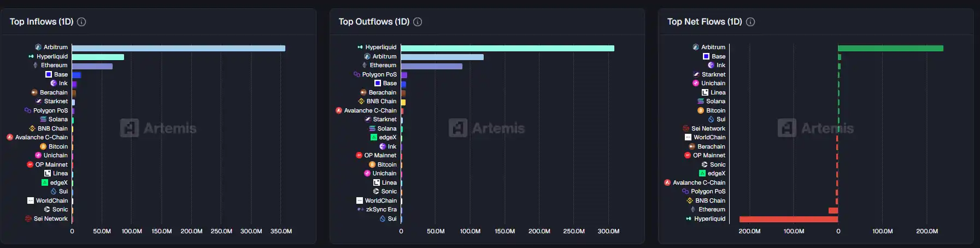The image size is (980, 248).
Task: Click the edgeX icon in Top Net Flows
Action: (x=702, y=173)
